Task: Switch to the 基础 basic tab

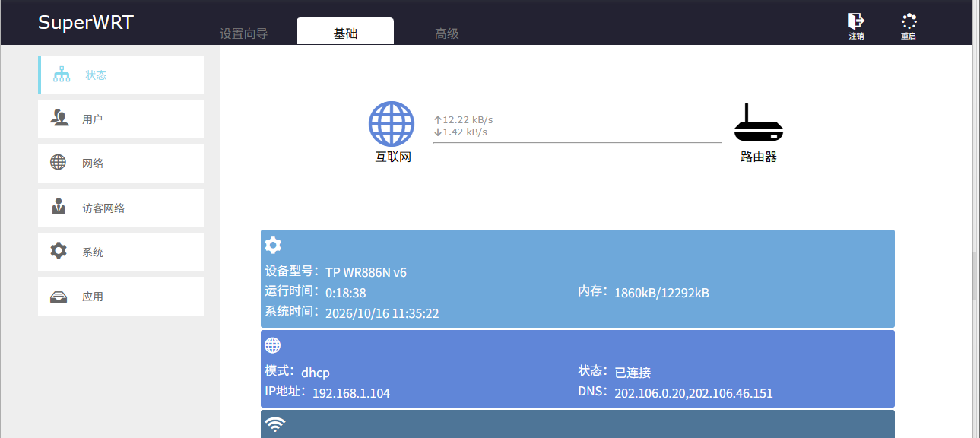Action: [345, 31]
